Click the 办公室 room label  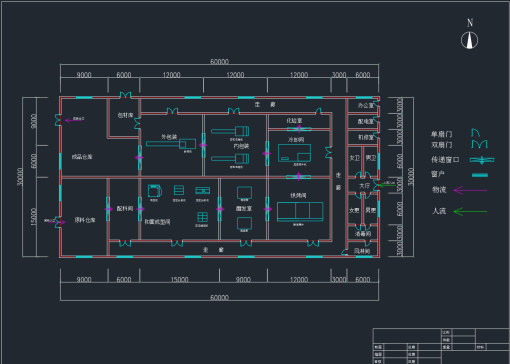(366, 105)
